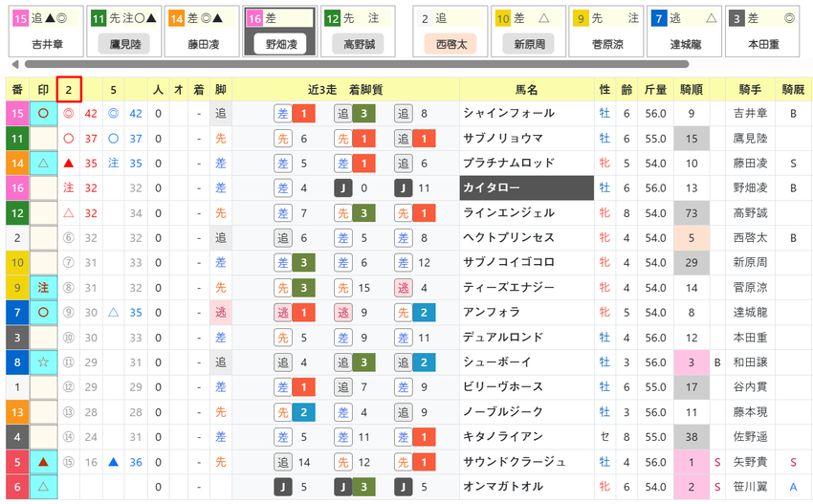
Task: Click the 逃 1 badge in アンフォラ row
Action: pyautogui.click(x=294, y=313)
